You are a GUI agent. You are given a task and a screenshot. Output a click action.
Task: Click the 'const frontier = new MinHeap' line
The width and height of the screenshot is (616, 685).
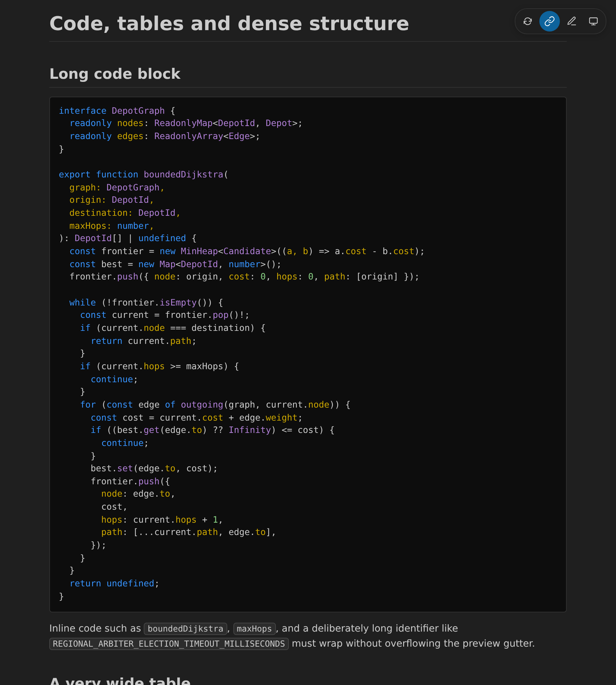click(x=247, y=251)
